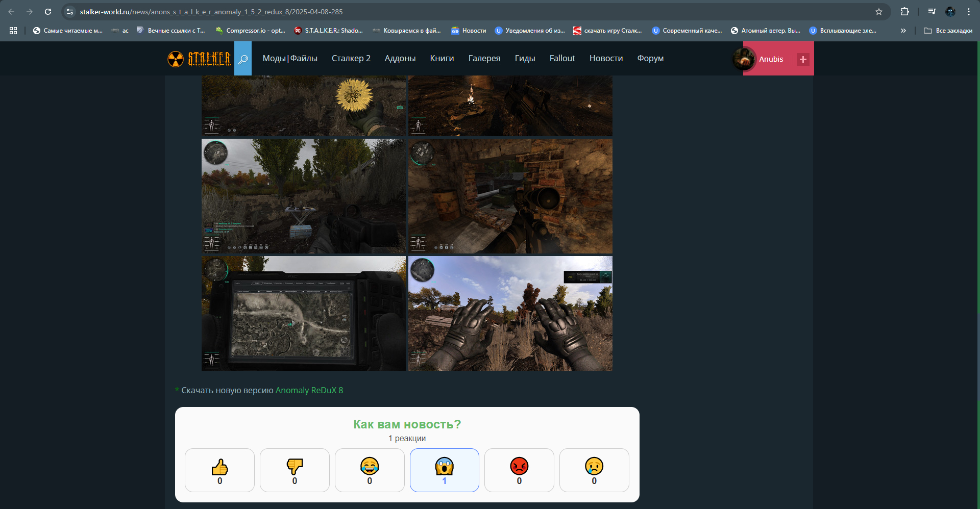This screenshot has width=980, height=509.
Task: Reload the page with the refresh icon
Action: tap(48, 12)
